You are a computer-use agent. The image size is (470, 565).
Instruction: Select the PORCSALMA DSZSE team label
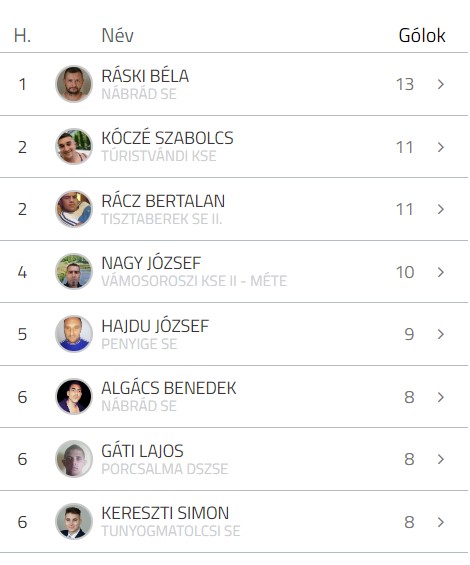[165, 469]
